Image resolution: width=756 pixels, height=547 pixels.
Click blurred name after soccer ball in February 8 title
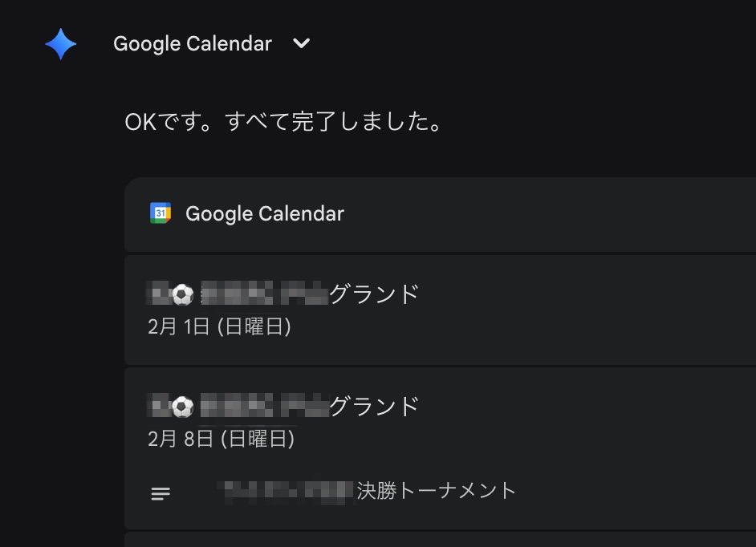[x=263, y=407]
